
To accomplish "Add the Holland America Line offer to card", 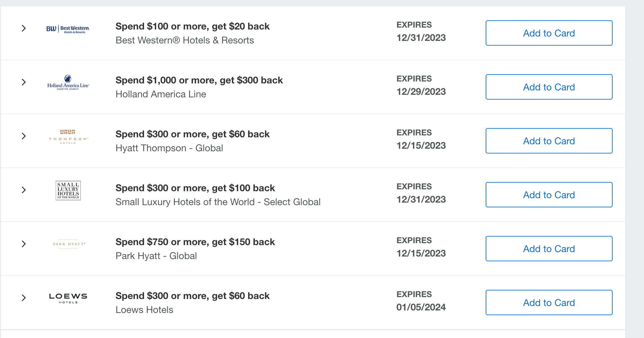I will (549, 87).
